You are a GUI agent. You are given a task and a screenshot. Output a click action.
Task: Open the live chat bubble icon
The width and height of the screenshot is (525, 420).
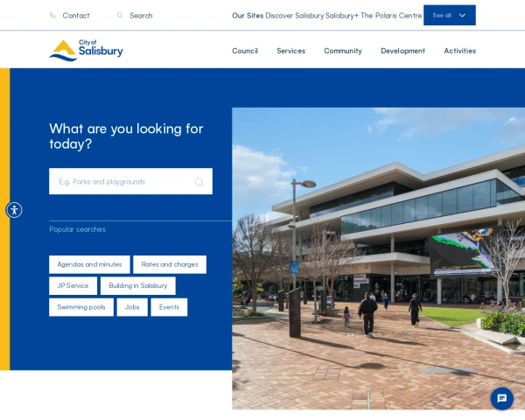tap(501, 399)
